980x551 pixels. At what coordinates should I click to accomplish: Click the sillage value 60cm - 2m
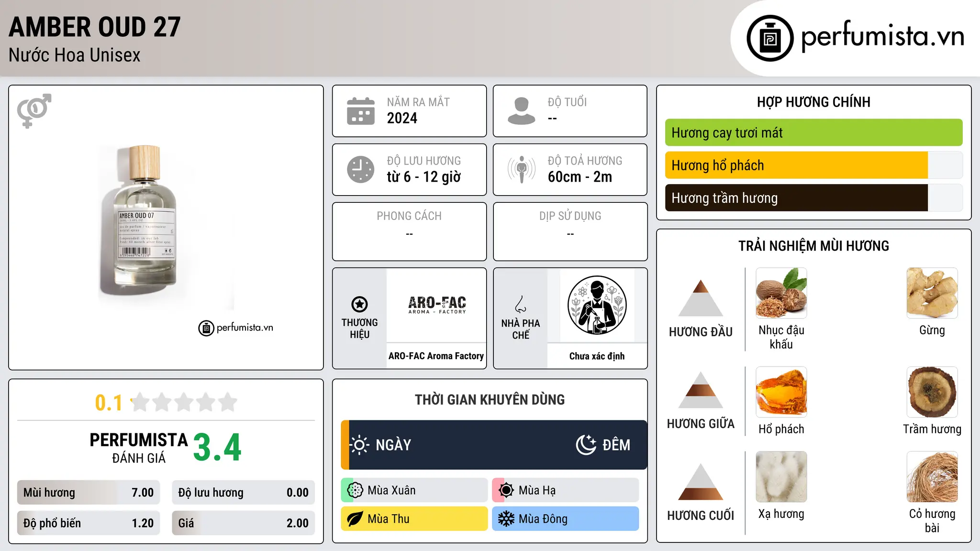pos(580,177)
